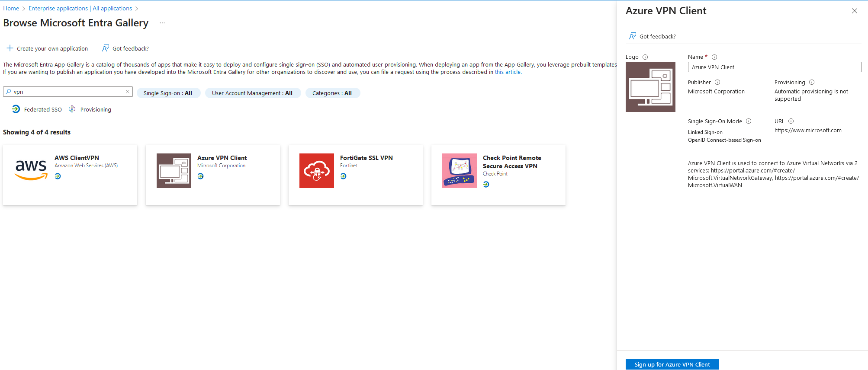Click Create your own application

tap(47, 48)
